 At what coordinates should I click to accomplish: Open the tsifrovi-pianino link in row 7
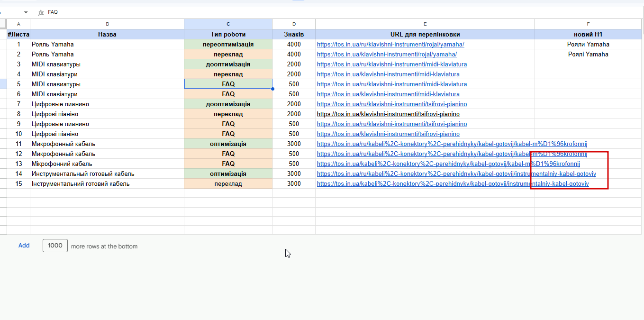[392, 104]
